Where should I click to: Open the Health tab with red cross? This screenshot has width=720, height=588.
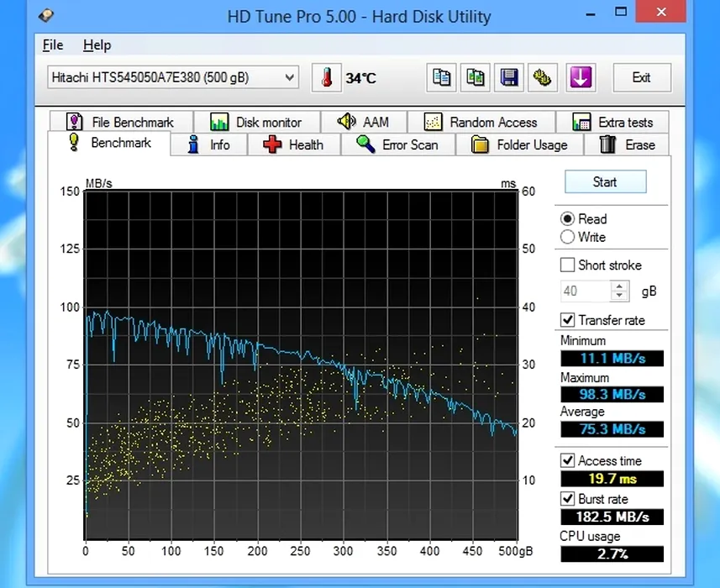(293, 144)
